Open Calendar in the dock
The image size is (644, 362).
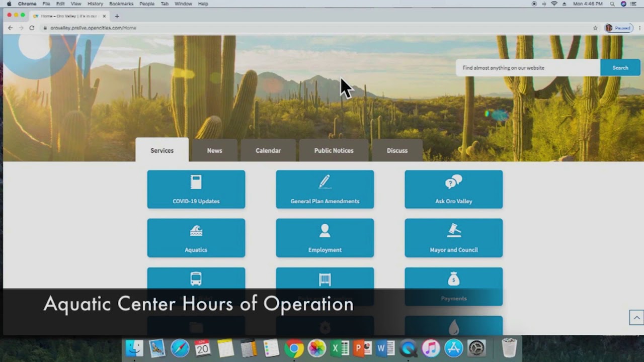(x=203, y=348)
